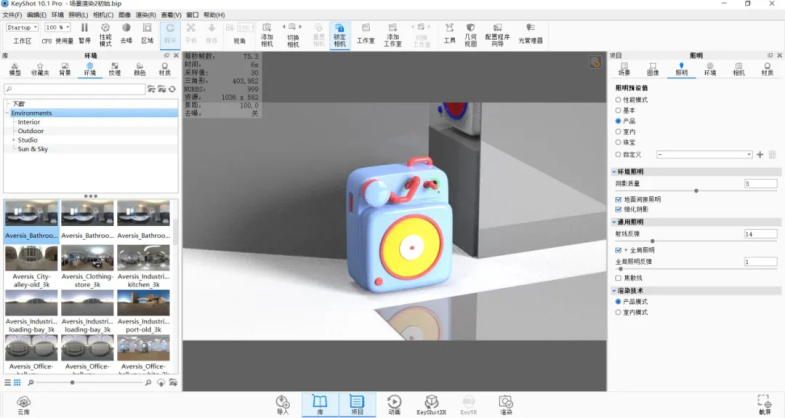Toggle the 地面间接照明 checkbox
Viewport: 785px width, 418px height.
(619, 199)
